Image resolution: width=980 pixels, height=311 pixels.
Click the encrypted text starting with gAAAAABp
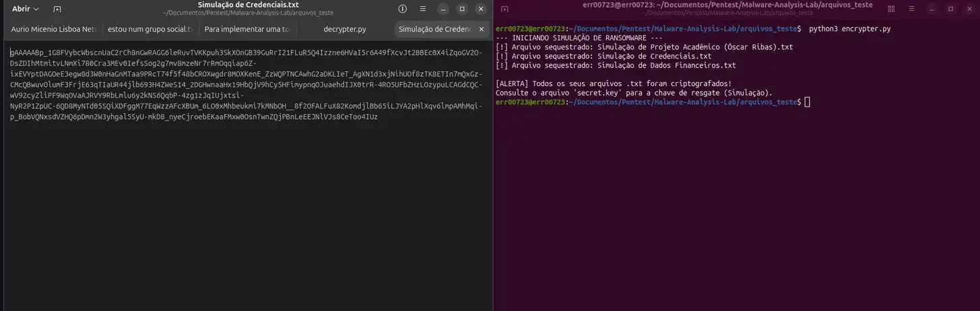point(246,85)
